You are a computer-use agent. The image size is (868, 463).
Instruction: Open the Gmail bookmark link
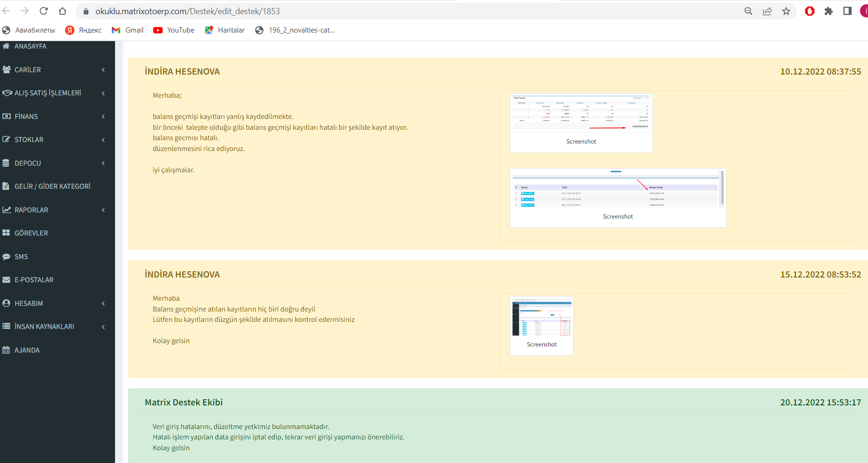tap(128, 30)
